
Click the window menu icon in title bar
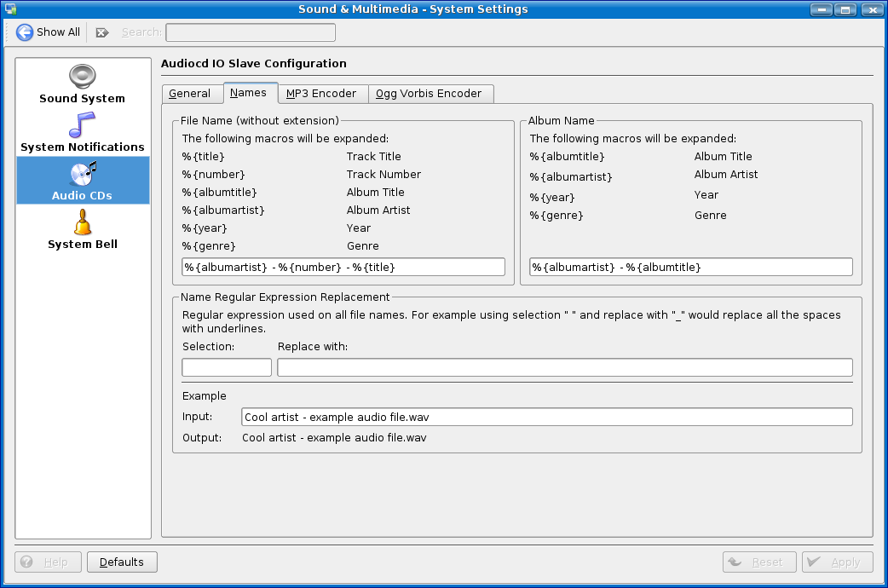pos(10,9)
